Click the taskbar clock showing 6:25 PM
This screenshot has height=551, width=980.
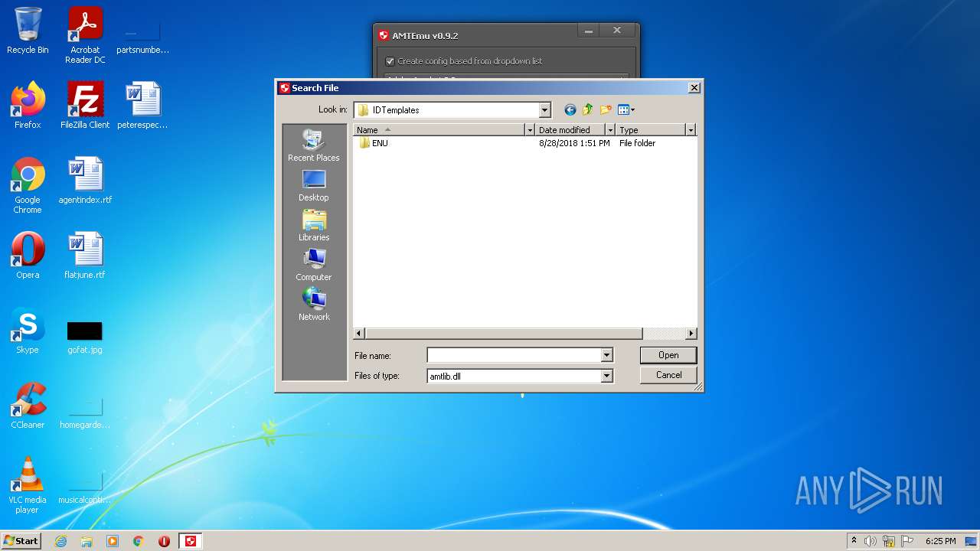940,541
